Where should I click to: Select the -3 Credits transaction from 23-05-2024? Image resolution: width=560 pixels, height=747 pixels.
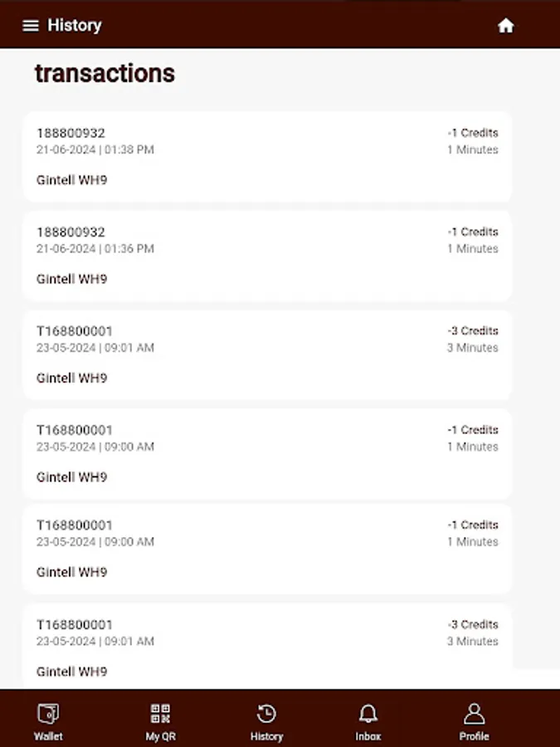pos(267,354)
